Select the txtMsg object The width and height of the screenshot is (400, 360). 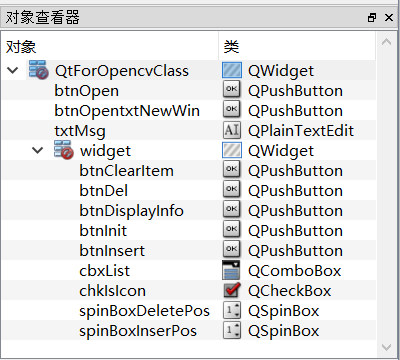click(80, 131)
